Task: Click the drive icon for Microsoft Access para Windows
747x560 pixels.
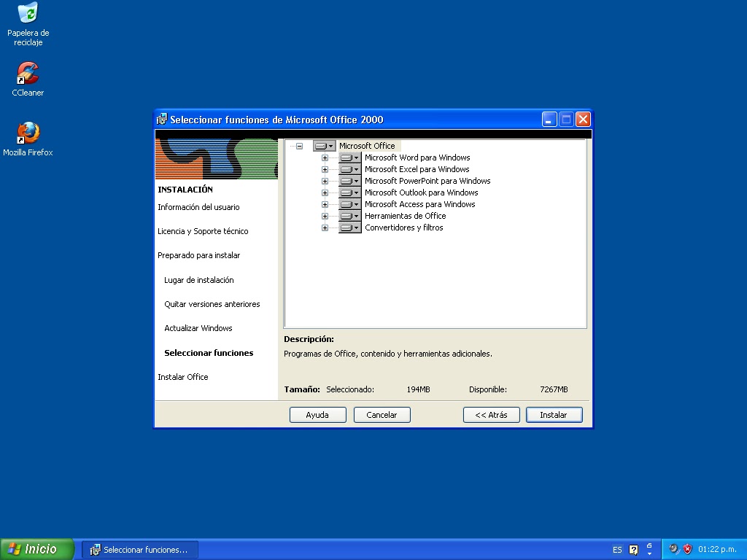Action: click(x=346, y=204)
